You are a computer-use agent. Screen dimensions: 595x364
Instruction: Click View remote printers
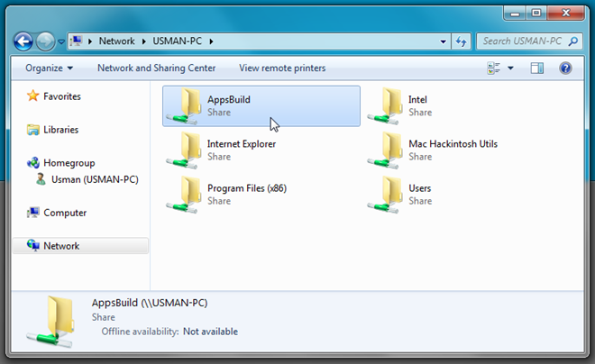[282, 68]
